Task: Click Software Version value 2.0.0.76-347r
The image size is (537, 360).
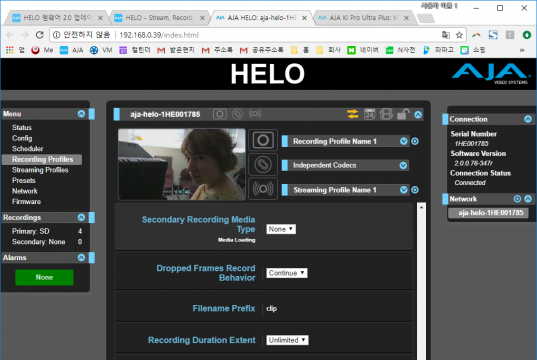Action: coord(473,163)
